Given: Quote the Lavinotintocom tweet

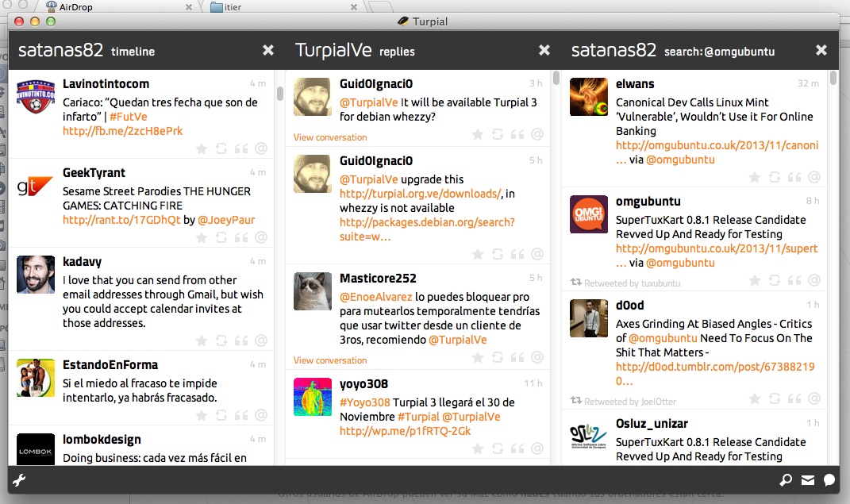Looking at the screenshot, I should click(x=241, y=148).
